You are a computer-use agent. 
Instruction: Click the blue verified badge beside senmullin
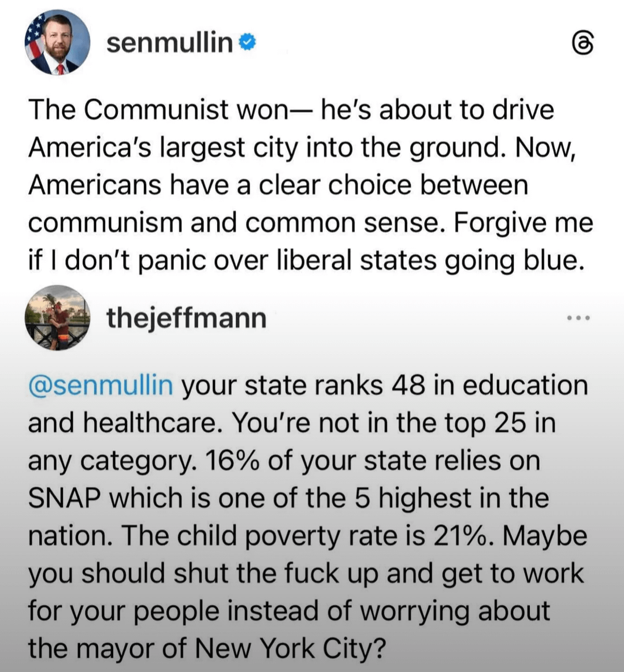pyautogui.click(x=248, y=43)
